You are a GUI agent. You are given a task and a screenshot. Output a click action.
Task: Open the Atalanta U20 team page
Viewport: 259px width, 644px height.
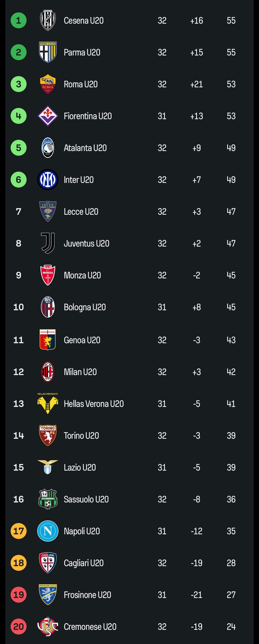[85, 148]
